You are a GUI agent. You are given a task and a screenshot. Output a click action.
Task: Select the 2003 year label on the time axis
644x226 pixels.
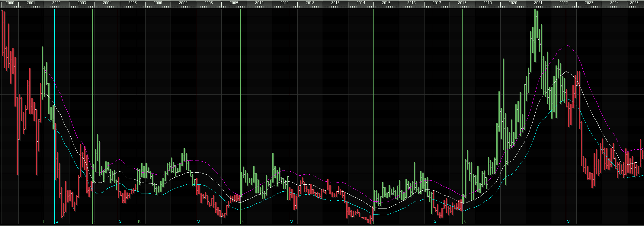click(82, 3)
